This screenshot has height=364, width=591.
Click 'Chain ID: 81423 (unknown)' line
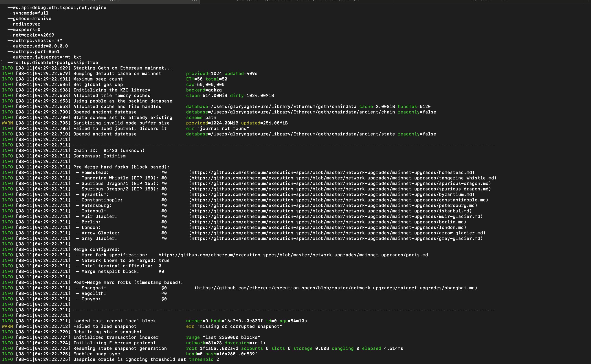coord(109,150)
